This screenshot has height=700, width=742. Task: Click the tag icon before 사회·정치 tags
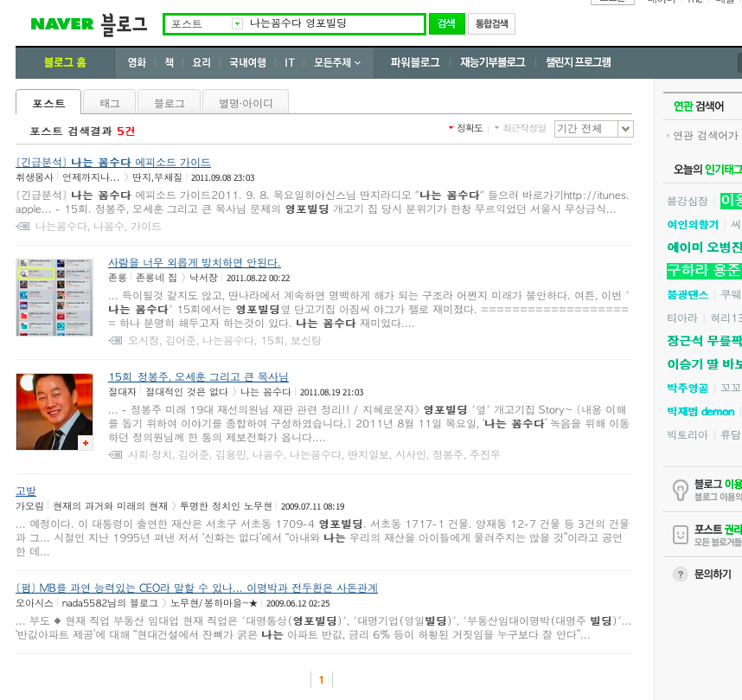(115, 454)
